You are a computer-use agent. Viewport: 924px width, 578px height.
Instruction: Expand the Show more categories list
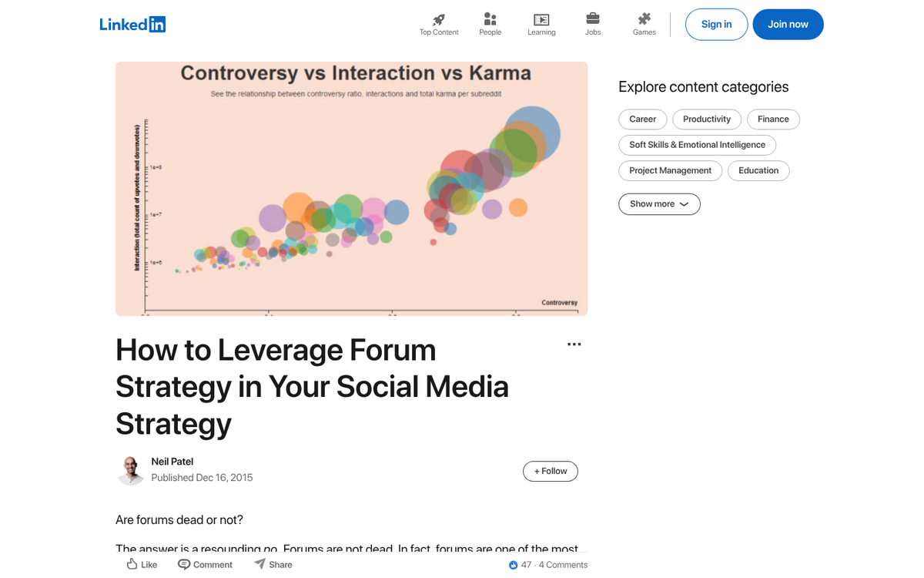659,203
